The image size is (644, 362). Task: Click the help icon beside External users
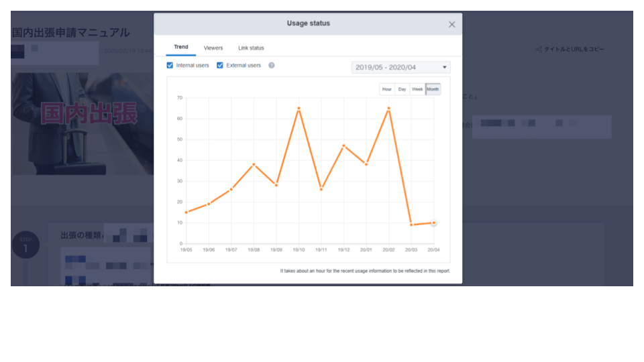(x=272, y=66)
